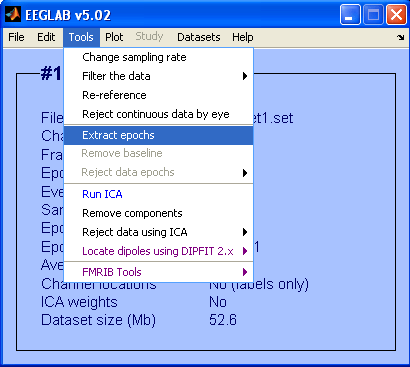Open the Datasets menu

pos(199,37)
